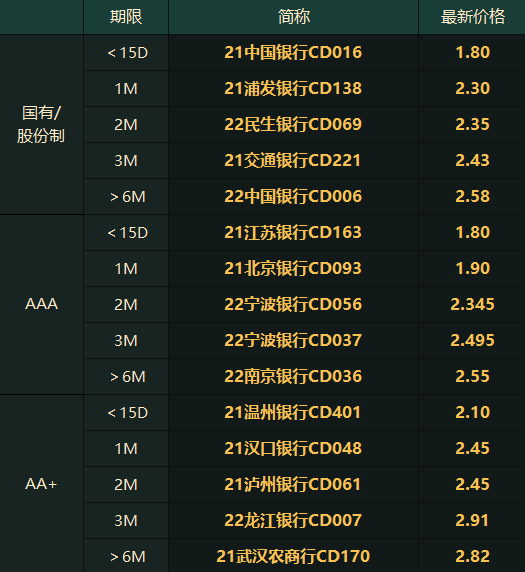The height and width of the screenshot is (572, 525).
Task: Open 21北京银行CD093 entry
Action: [x=293, y=268]
